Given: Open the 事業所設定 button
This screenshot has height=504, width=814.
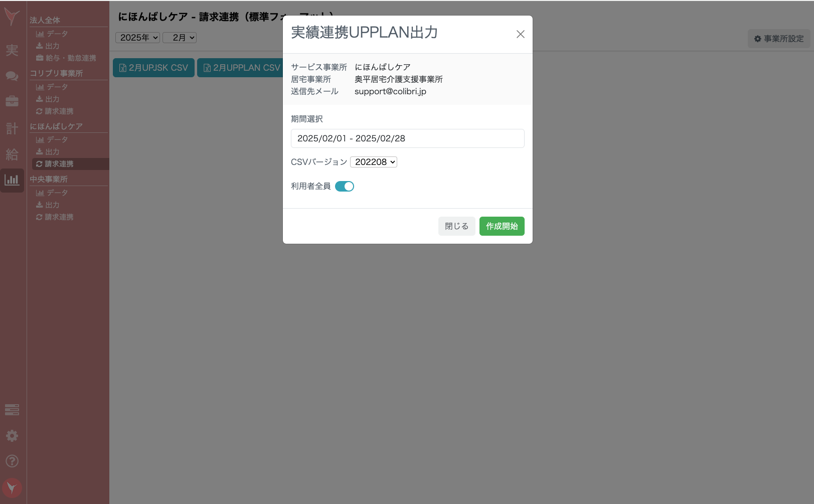Looking at the screenshot, I should click(778, 39).
